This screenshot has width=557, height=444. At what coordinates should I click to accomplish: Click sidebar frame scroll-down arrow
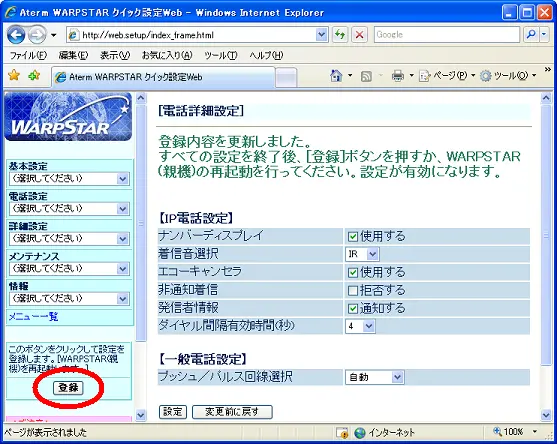(141, 415)
